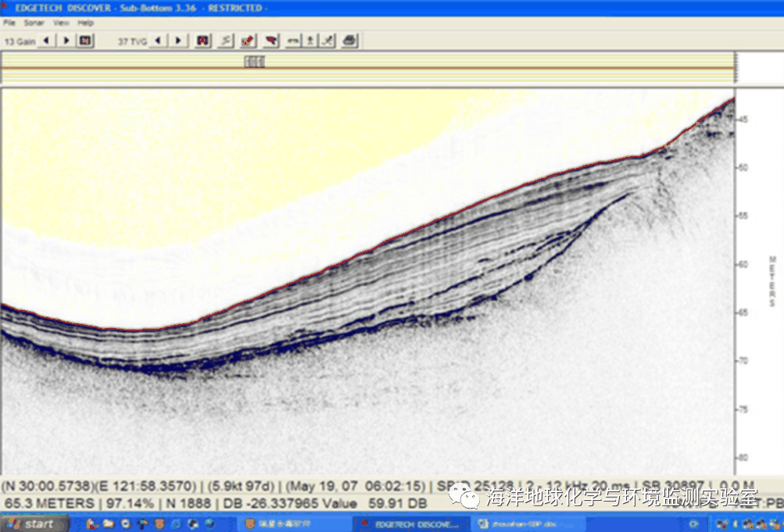Decrease TVG with the left arrow

pyautogui.click(x=159, y=40)
